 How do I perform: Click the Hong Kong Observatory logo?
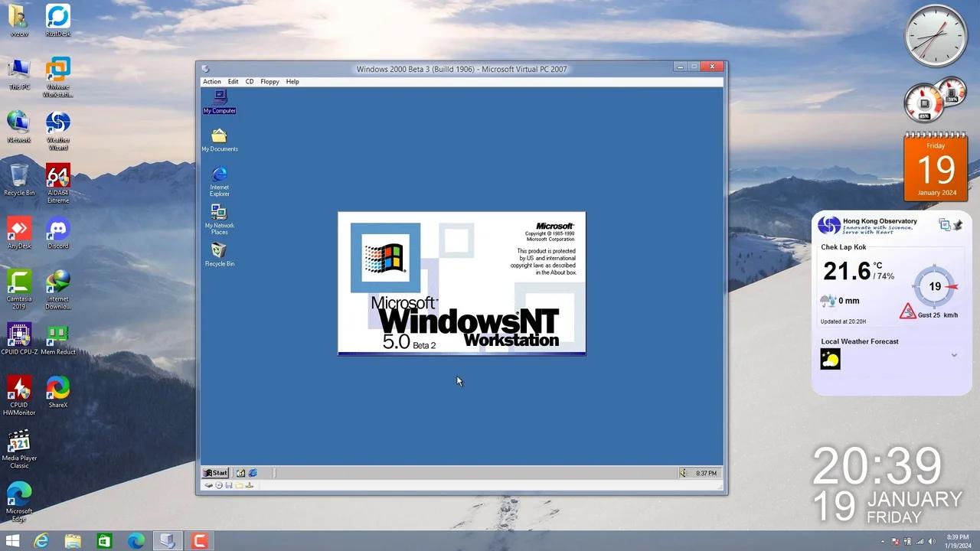pyautogui.click(x=829, y=224)
